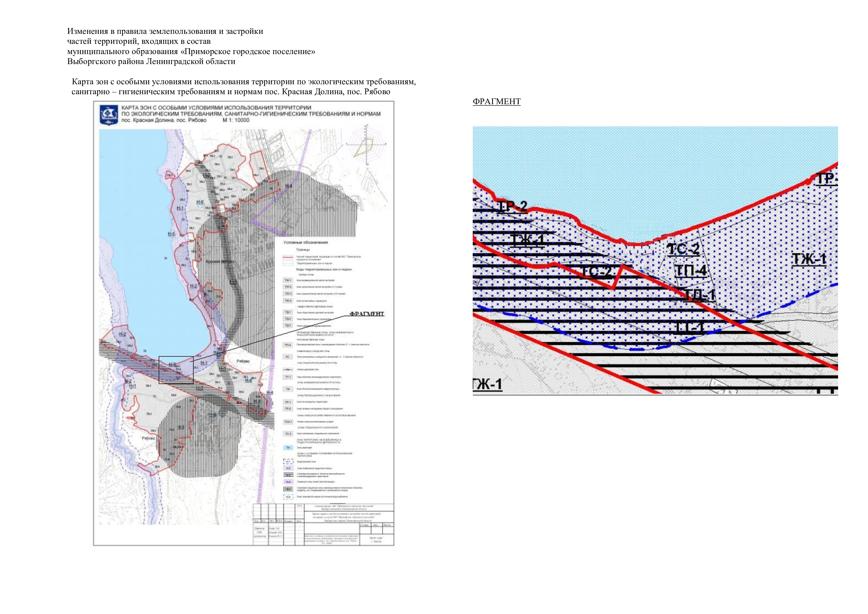Click the ТП-4 label in fragment
The width and height of the screenshot is (868, 614).
[x=691, y=270]
